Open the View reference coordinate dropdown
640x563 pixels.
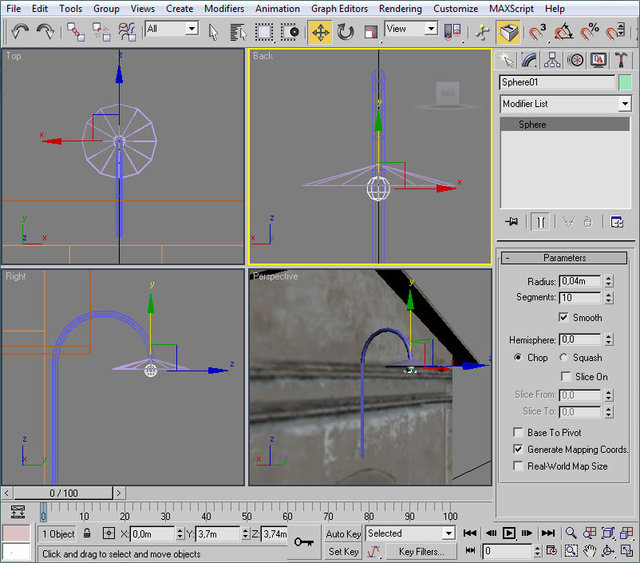430,29
